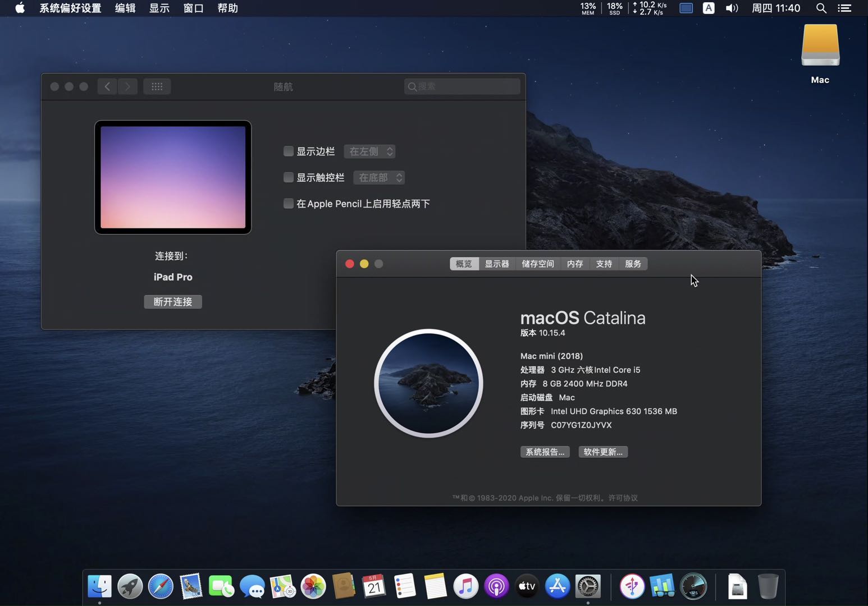Open the speedometer gauge app in Dock
This screenshot has height=606, width=868.
[693, 586]
